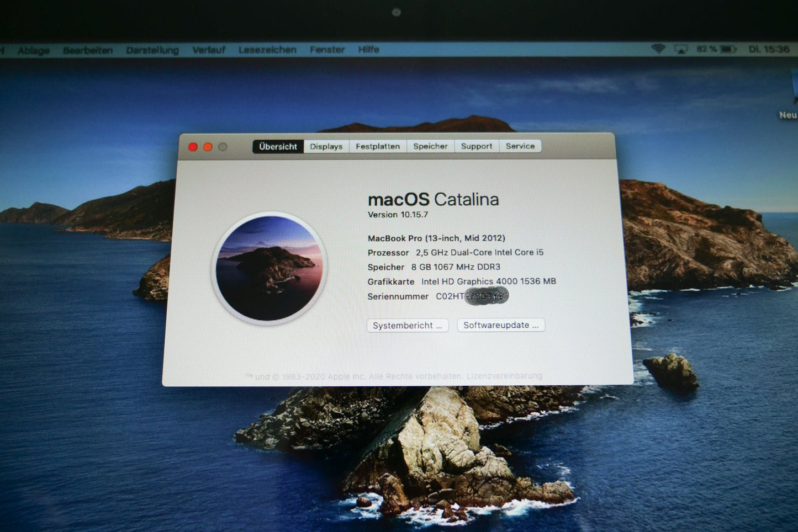This screenshot has height=532, width=798.
Task: Click the battery status icon
Action: click(x=729, y=49)
